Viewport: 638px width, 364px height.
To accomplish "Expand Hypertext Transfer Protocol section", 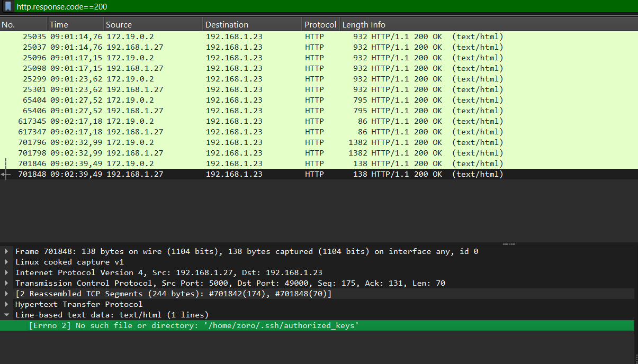I will click(6, 304).
